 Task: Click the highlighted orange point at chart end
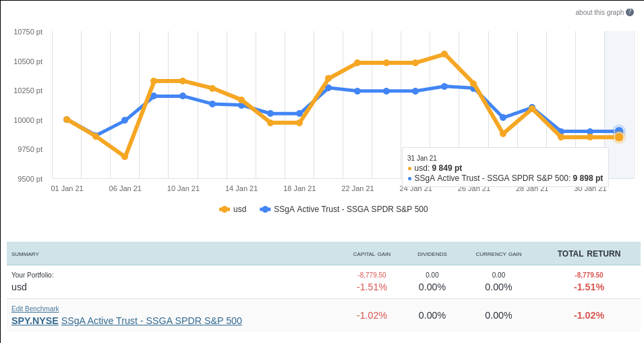click(619, 137)
